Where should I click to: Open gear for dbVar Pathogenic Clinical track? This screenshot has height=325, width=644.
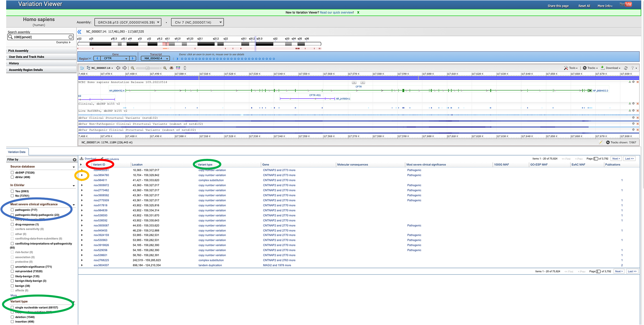tap(633, 130)
